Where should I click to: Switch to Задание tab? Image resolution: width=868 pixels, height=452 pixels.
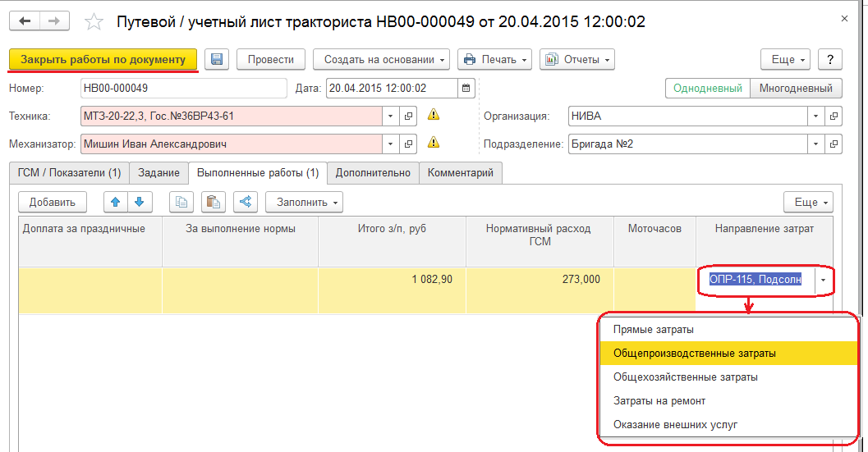coord(158,172)
